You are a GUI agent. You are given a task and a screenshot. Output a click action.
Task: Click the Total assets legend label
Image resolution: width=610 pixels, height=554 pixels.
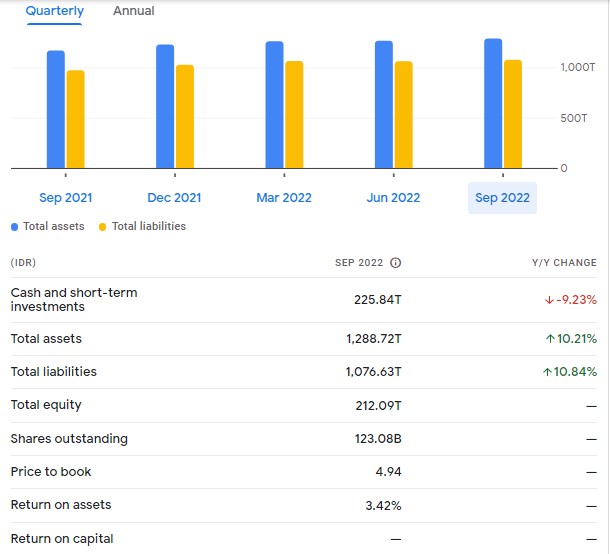pyautogui.click(x=54, y=226)
